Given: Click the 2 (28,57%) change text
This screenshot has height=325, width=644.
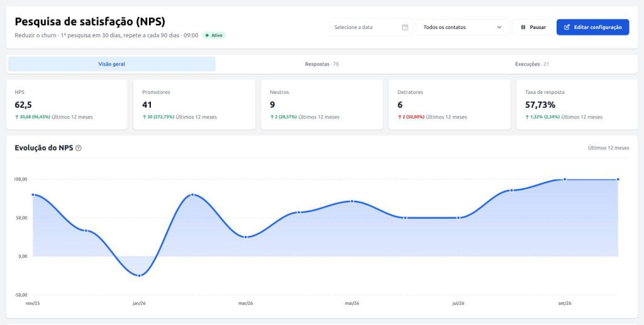Looking at the screenshot, I should point(286,117).
